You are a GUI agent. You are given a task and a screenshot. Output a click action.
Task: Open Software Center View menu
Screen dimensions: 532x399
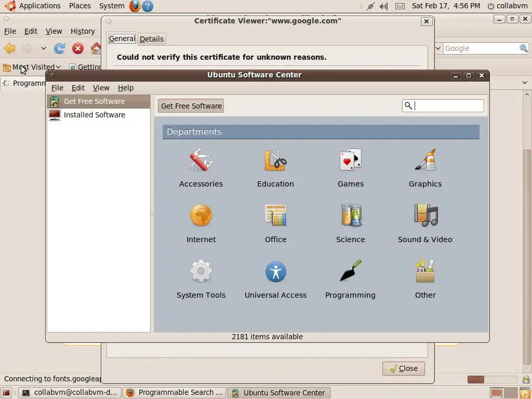(101, 88)
